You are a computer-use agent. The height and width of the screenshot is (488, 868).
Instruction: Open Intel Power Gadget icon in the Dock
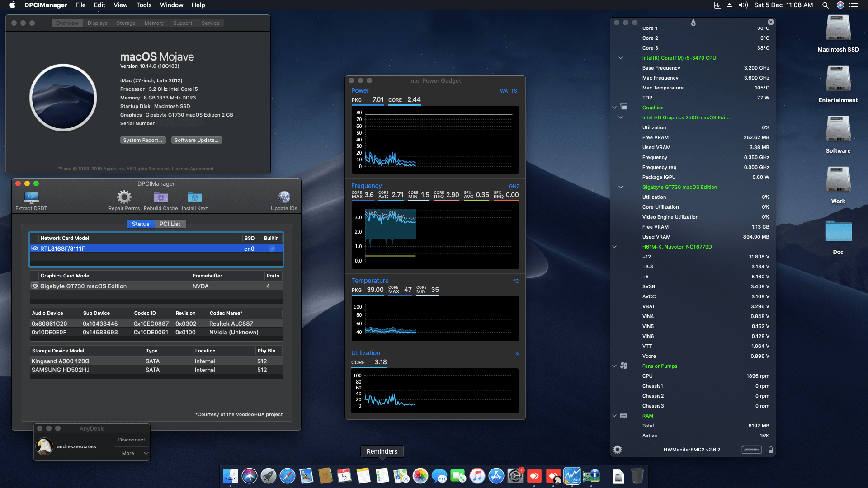coord(572,476)
